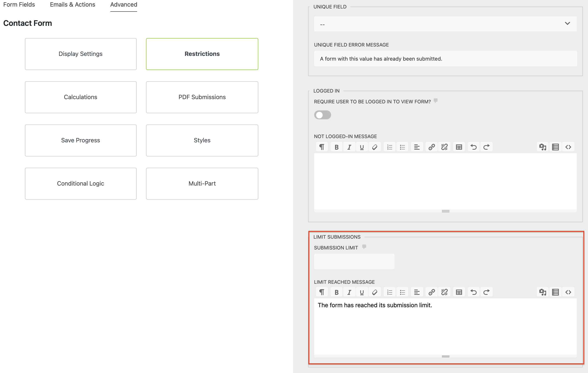Image resolution: width=588 pixels, height=373 pixels.
Task: Open the Unique Field dropdown
Action: click(440, 24)
